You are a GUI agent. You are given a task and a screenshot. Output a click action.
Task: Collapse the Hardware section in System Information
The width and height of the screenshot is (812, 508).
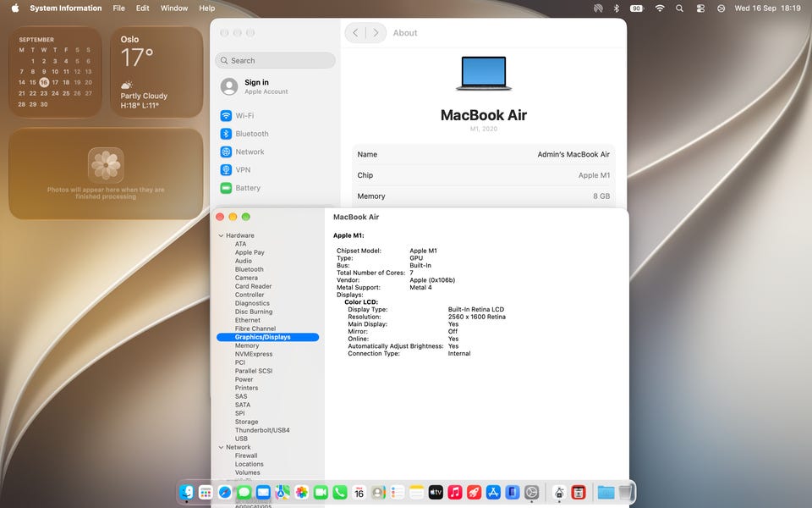click(x=221, y=235)
